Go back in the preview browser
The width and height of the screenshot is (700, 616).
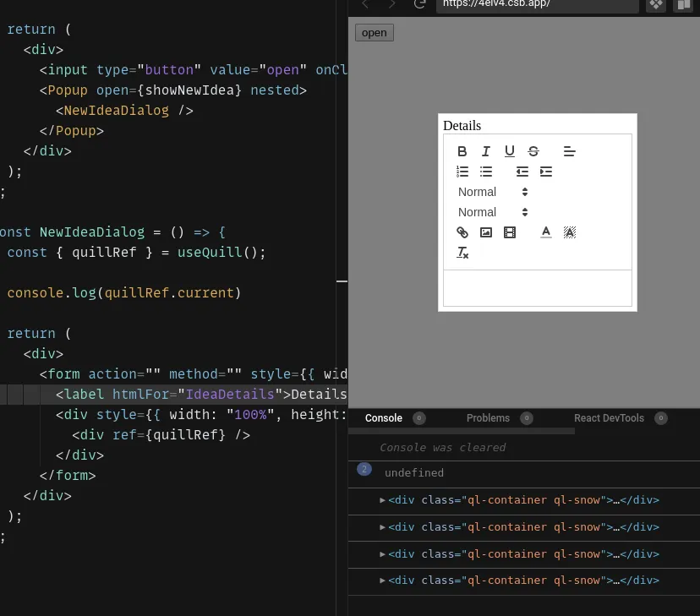(365, 4)
